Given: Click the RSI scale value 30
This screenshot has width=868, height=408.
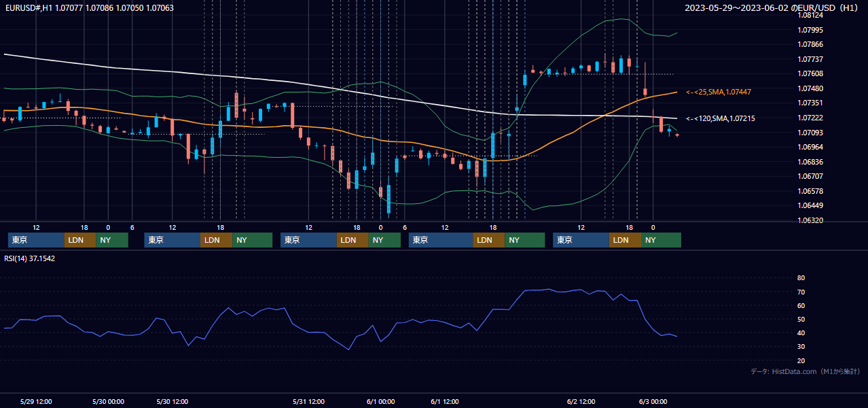Looking at the screenshot, I should click(801, 347).
